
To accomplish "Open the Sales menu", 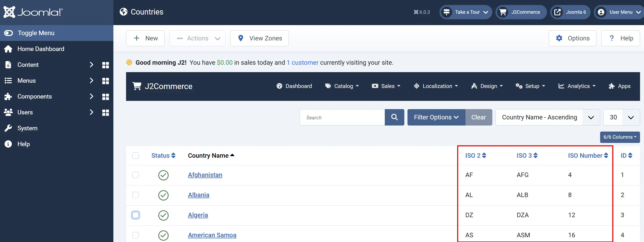I will tap(386, 86).
